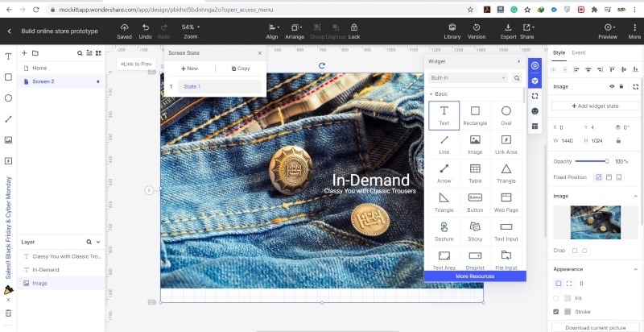The image size is (644, 332).
Task: Enable the Fill checkbox
Action: click(556, 298)
